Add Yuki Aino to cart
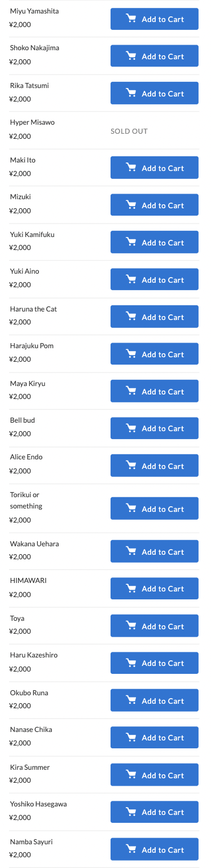 [x=155, y=280]
